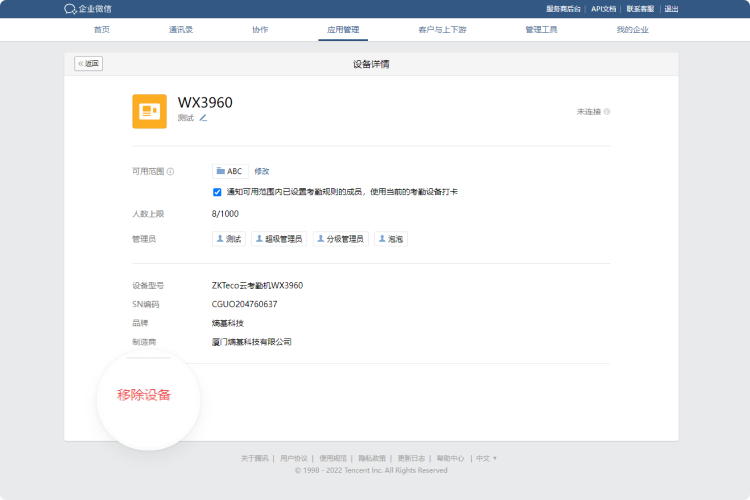Image resolution: width=750 pixels, height=500 pixels.
Task: Select the 超级管理员 administrator tag
Action: point(279,239)
